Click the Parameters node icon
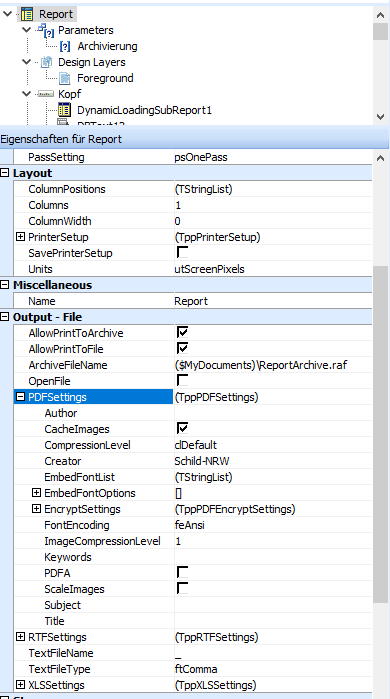The height and width of the screenshot is (699, 390). [46, 30]
